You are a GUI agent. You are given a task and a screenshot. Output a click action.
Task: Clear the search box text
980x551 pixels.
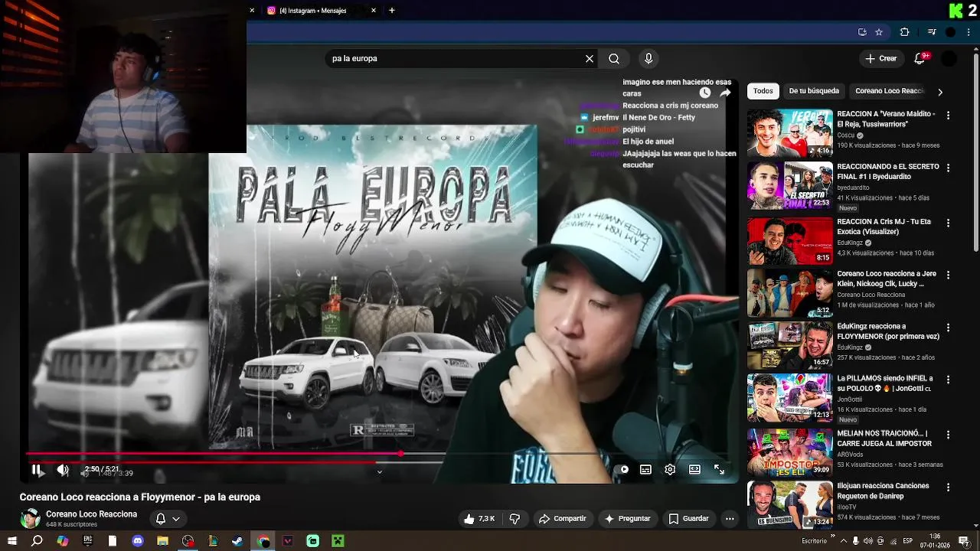coord(590,58)
